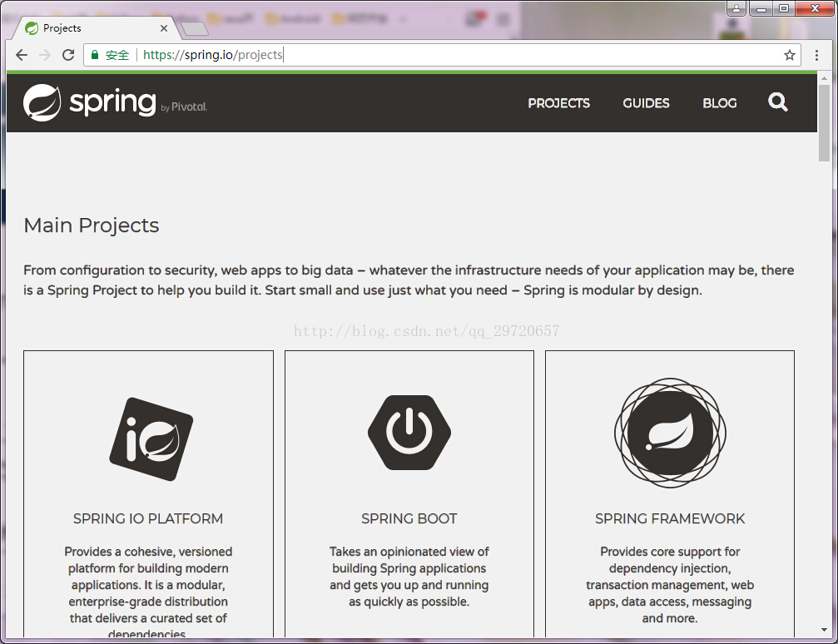Click the Spring Framework description text
Screen dimensions: 838x644
[670, 585]
